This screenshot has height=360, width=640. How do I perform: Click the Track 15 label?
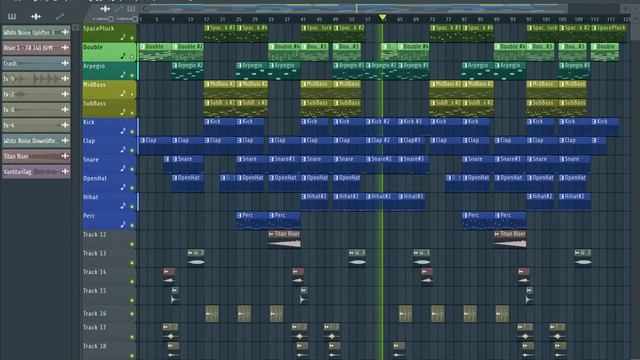click(94, 291)
